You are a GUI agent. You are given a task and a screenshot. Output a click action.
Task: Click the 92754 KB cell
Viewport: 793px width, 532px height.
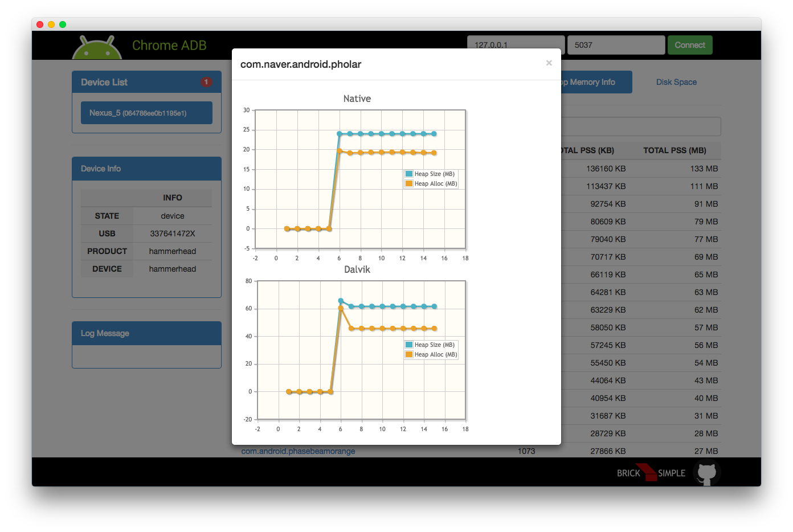tap(608, 204)
